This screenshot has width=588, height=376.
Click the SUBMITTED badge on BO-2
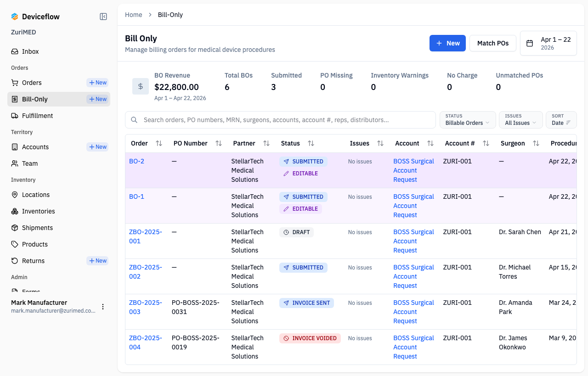coord(303,162)
